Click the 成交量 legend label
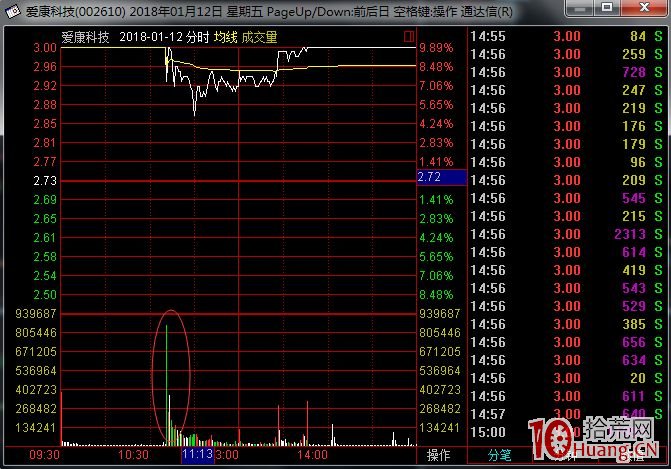 click(259, 37)
